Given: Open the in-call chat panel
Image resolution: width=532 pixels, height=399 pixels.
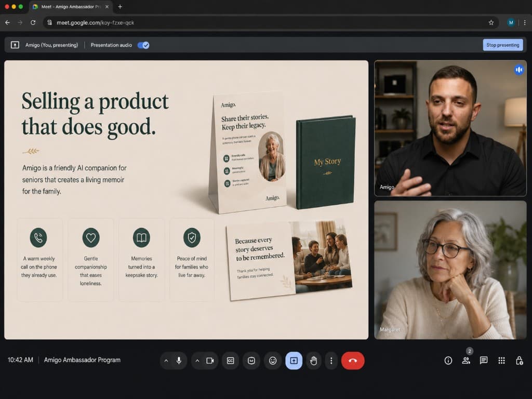Looking at the screenshot, I should coord(484,361).
